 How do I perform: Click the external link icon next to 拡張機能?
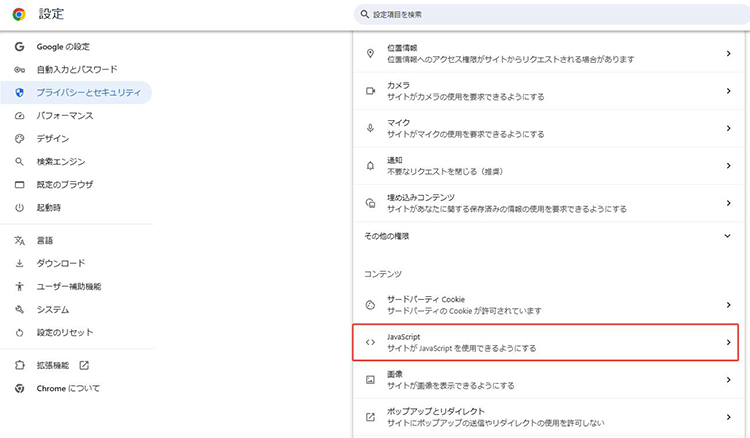[x=84, y=365]
